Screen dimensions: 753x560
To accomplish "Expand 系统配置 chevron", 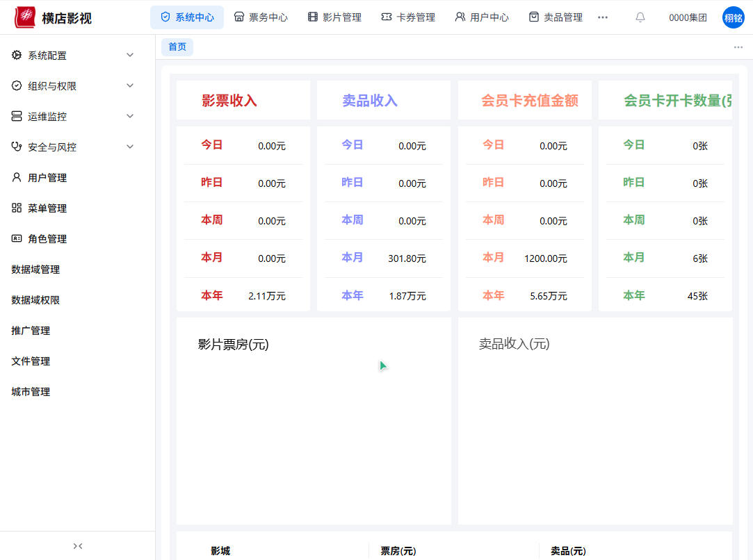I will (130, 55).
